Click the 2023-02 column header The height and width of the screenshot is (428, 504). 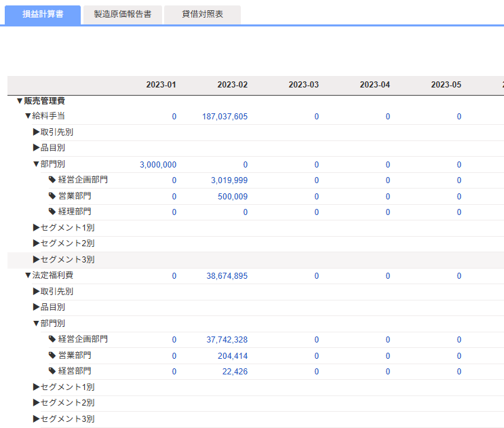[233, 85]
